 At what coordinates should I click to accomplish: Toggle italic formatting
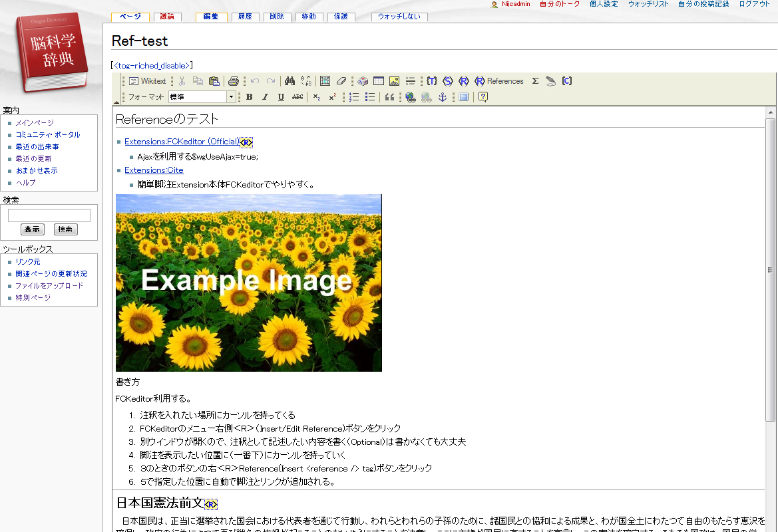(265, 97)
